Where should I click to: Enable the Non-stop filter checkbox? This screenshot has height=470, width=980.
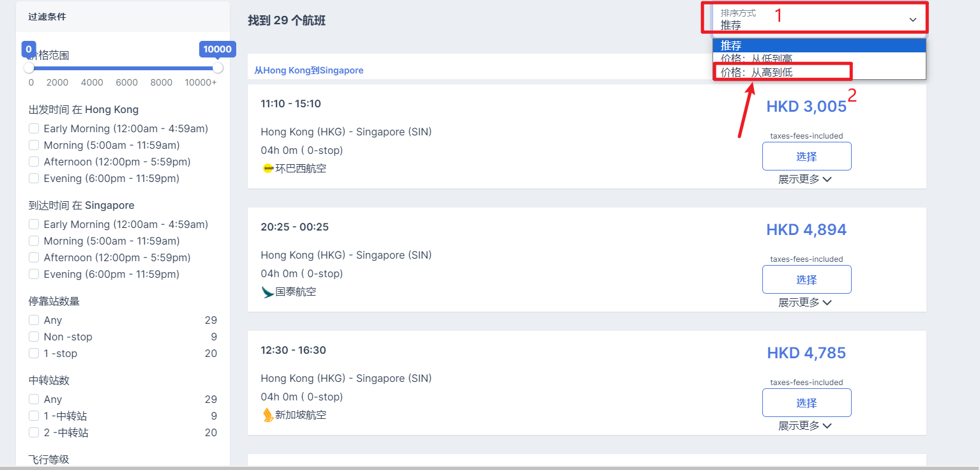(34, 337)
